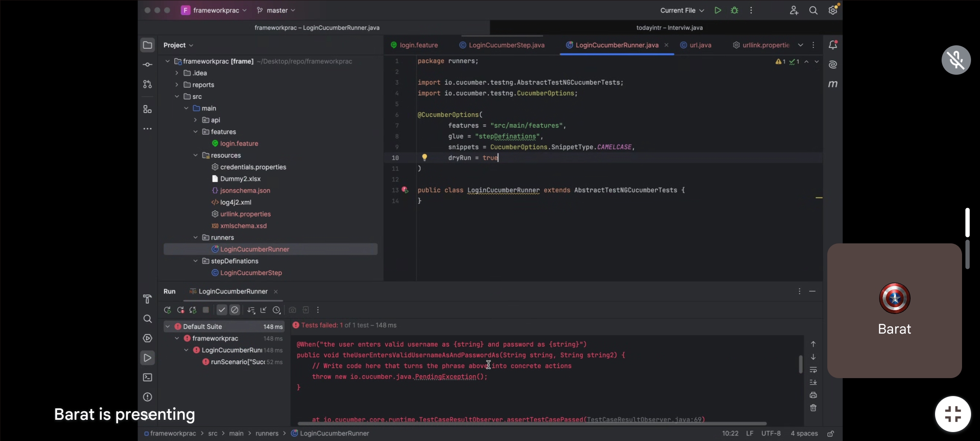
Task: Rerun failed tests in Run toolbar
Action: pyautogui.click(x=180, y=310)
